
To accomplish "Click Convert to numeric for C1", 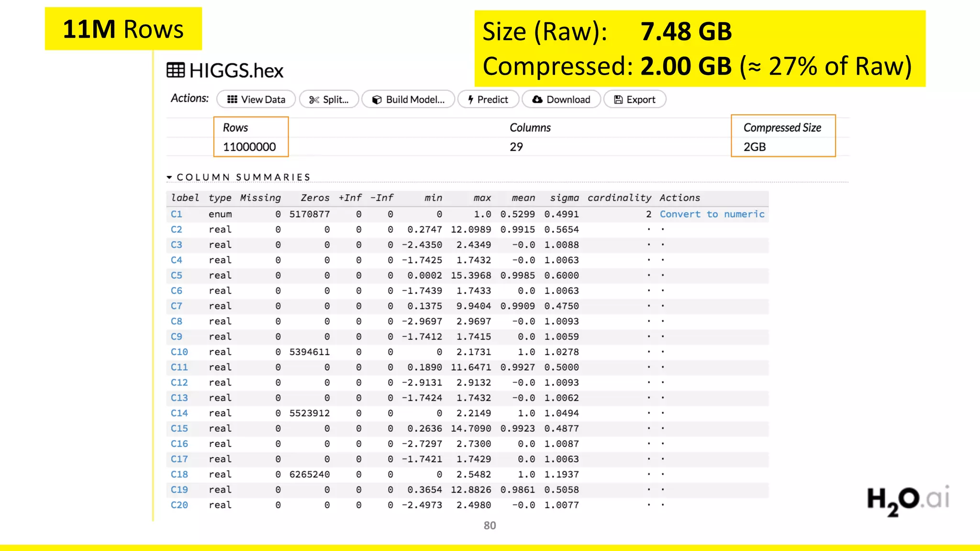I will coord(712,214).
